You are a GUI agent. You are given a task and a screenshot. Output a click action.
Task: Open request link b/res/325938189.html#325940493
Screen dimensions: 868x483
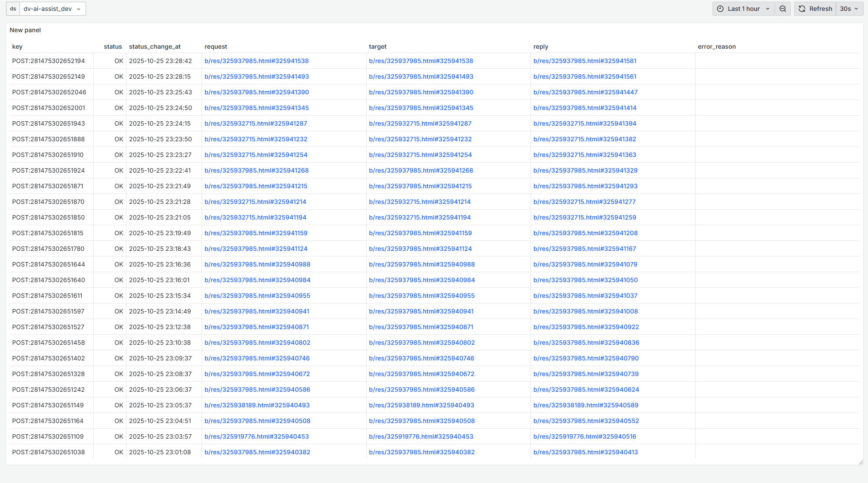[x=257, y=405]
